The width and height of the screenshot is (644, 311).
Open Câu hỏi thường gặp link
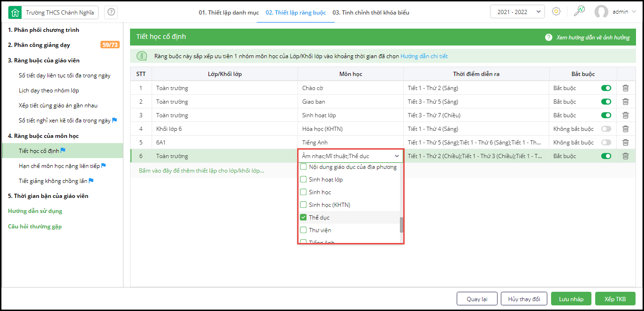[35, 227]
